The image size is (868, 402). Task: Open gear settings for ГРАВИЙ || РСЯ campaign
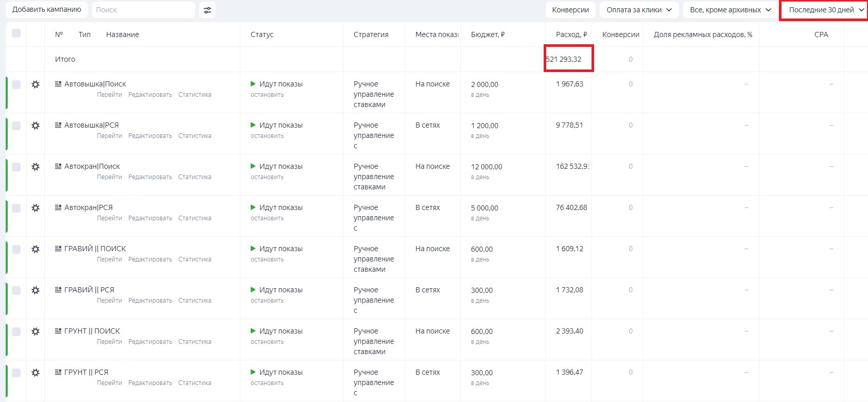pyautogui.click(x=36, y=290)
